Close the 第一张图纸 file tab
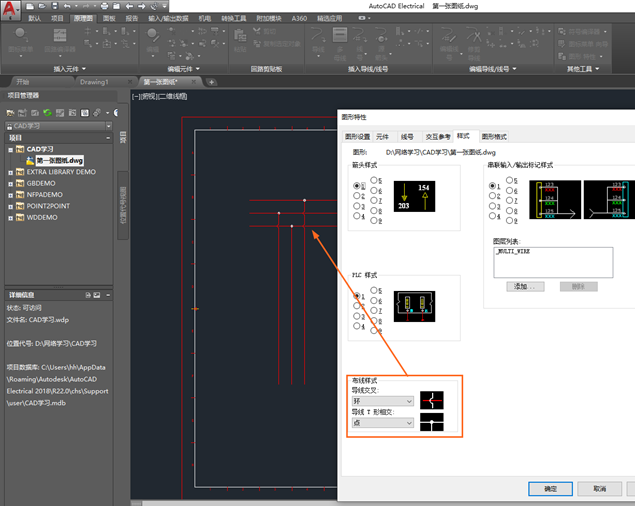 (194, 82)
